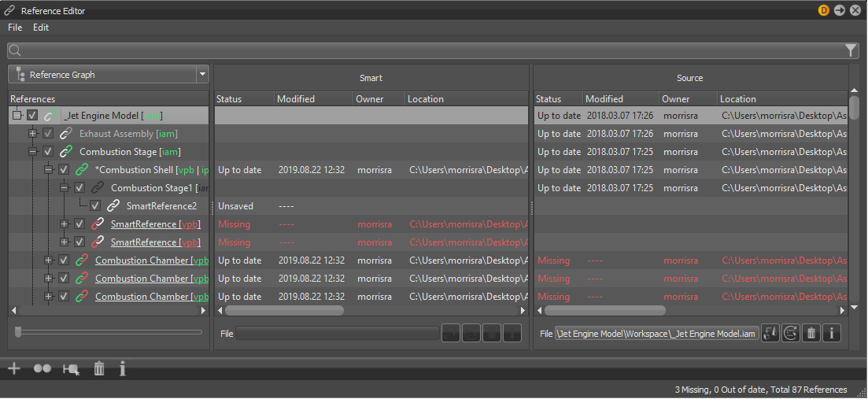The height and width of the screenshot is (399, 868).
Task: Toggle the SmartReference2 checkbox
Action: (x=95, y=206)
